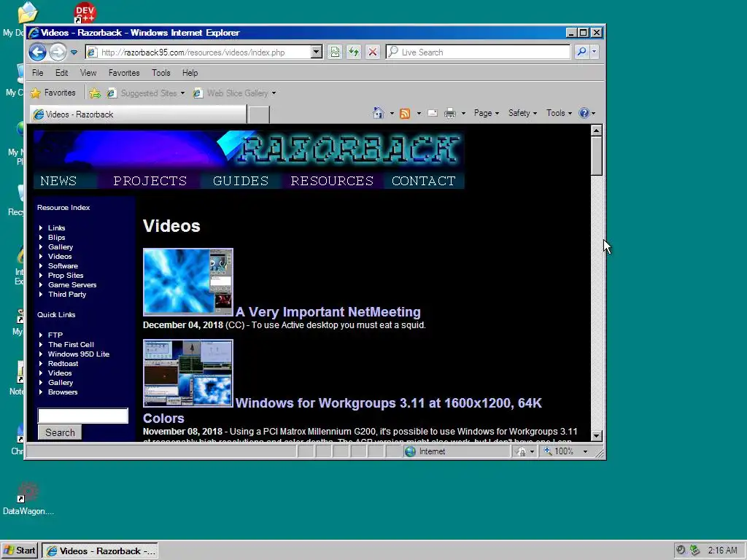Click the Home icon in command bar
This screenshot has height=560, width=747.
tap(379, 113)
